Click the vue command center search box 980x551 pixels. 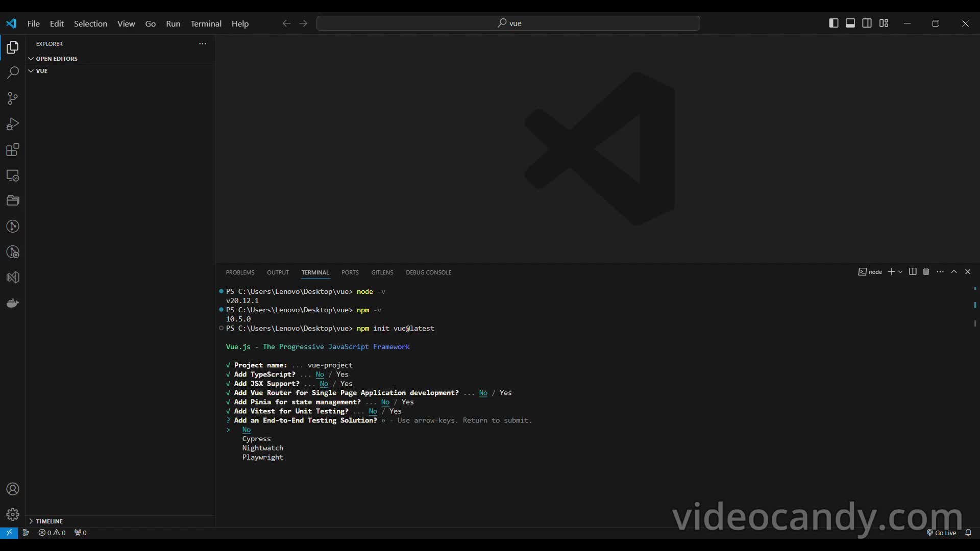pyautogui.click(x=508, y=23)
